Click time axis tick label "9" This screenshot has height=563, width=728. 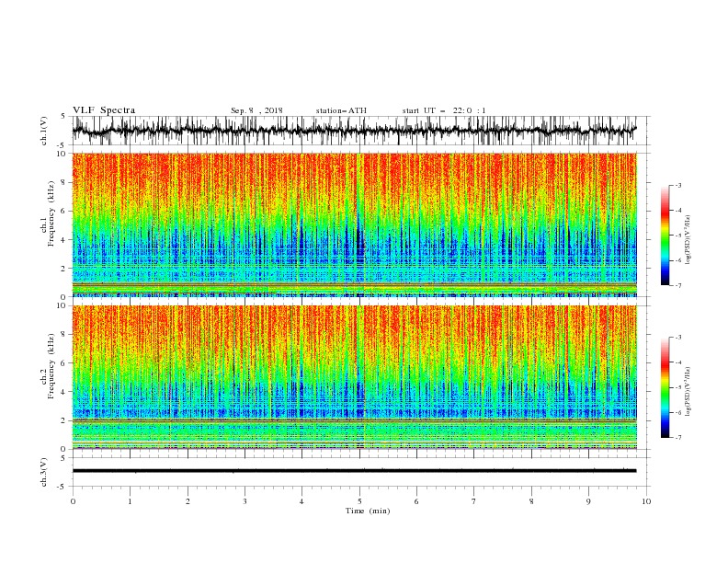(x=588, y=501)
